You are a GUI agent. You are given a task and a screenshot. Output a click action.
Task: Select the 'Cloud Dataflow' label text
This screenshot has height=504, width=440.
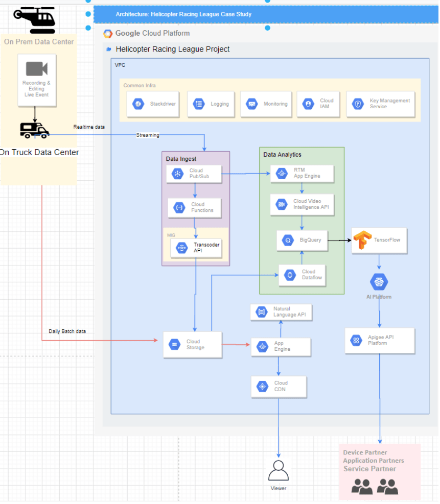click(312, 275)
